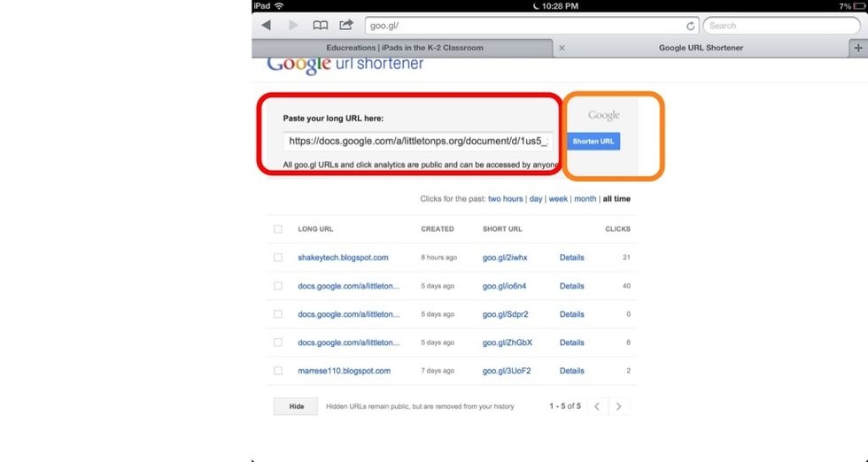Click the CREATED column header
The image size is (868, 462).
pyautogui.click(x=438, y=229)
